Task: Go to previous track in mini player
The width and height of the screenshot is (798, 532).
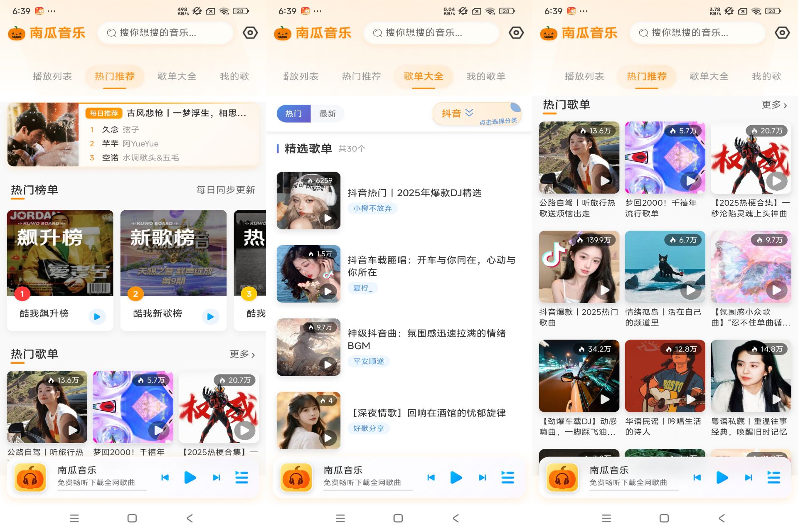Action: tap(165, 478)
